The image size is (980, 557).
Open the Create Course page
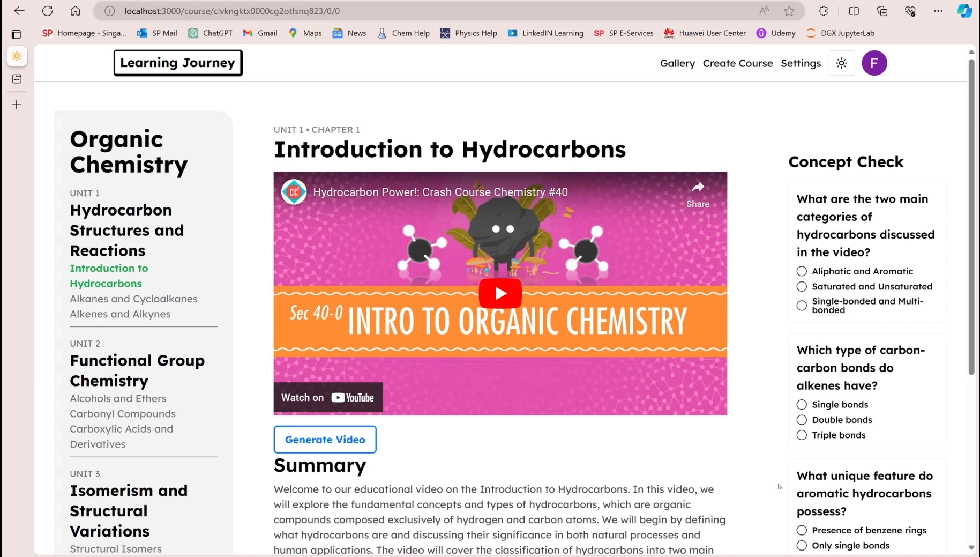(738, 63)
